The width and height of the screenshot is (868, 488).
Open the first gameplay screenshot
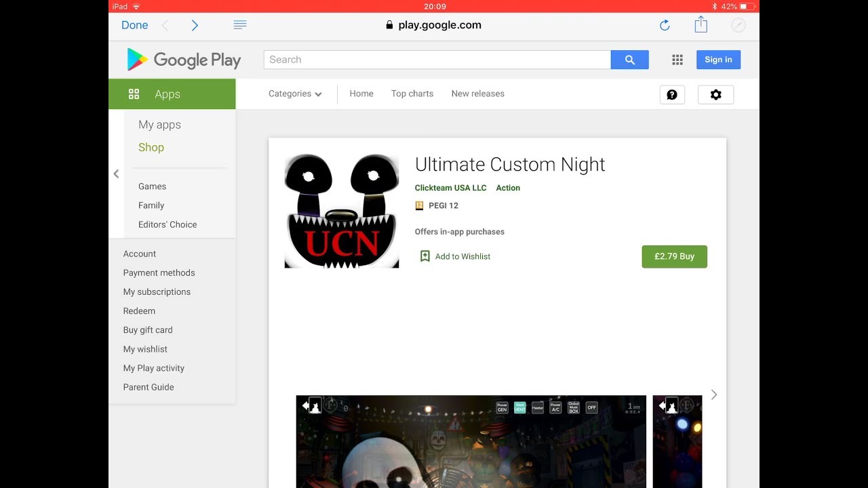click(471, 441)
